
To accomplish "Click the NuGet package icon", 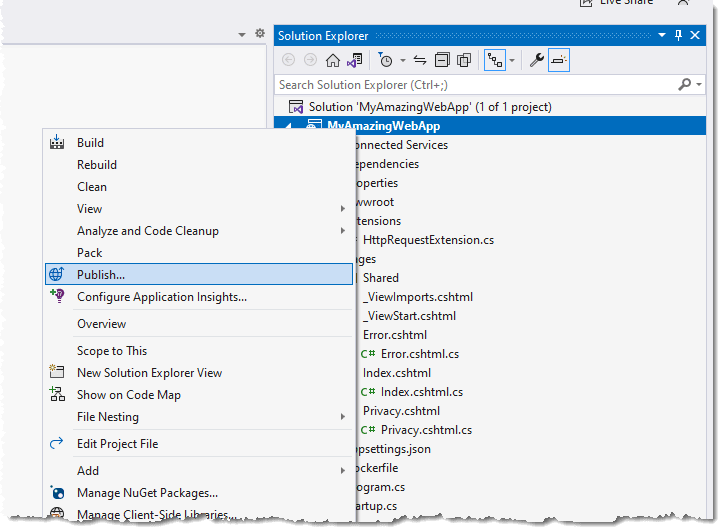I will [x=58, y=492].
